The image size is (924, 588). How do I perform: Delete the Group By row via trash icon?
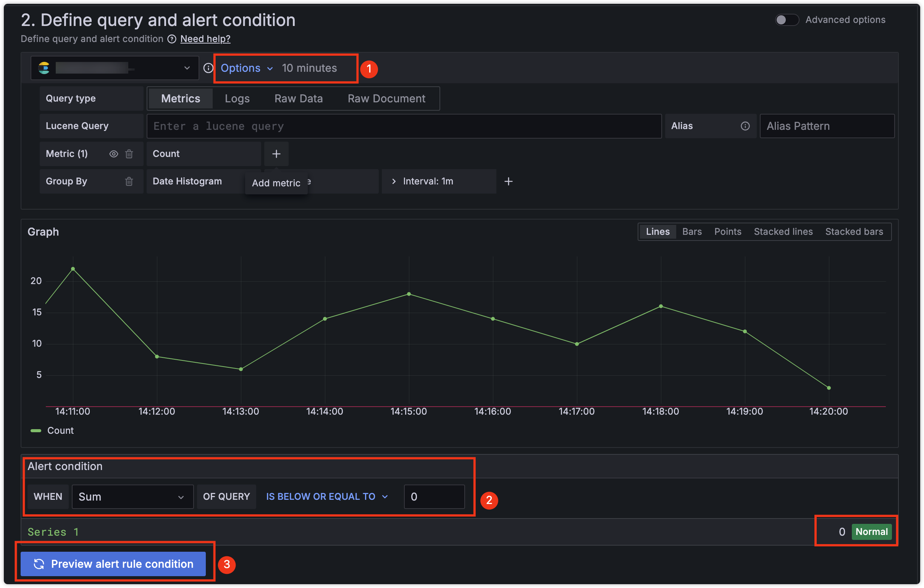coord(129,181)
